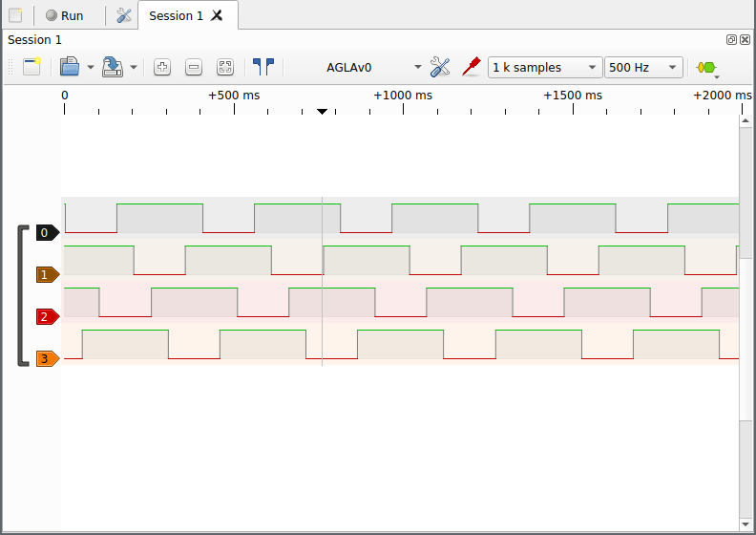Click the +1000 ms ruler label

(x=403, y=95)
